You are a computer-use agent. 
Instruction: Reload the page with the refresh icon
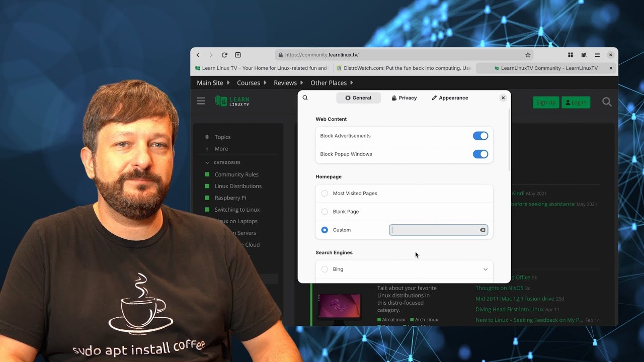point(224,55)
